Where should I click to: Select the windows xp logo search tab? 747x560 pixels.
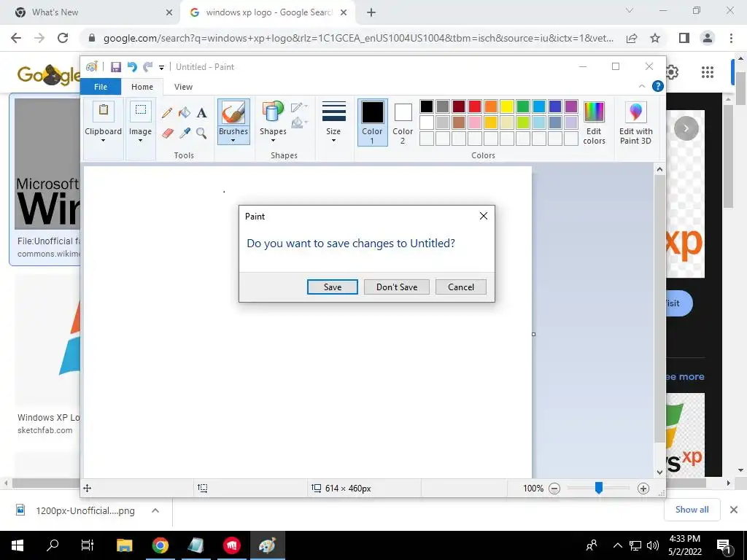pos(267,12)
